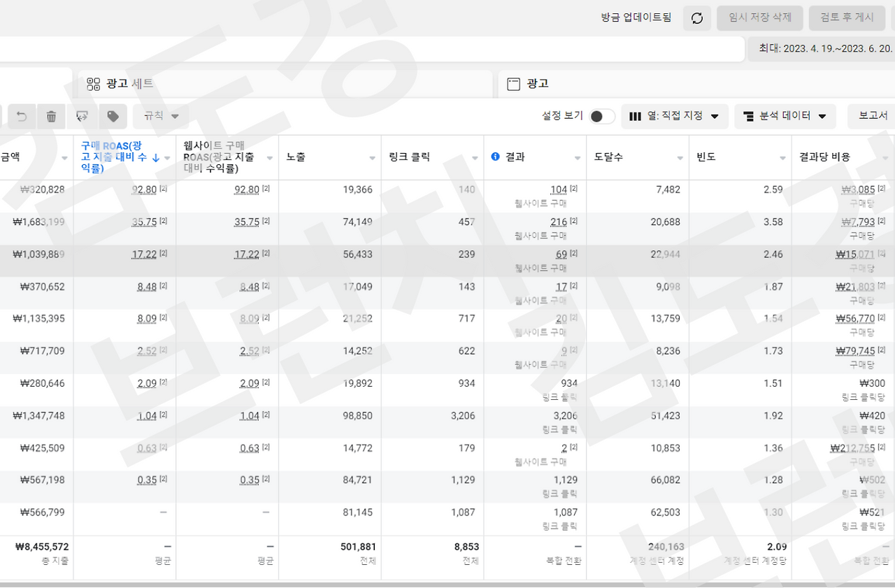Viewport: 895px width, 588px height.
Task: Click the link clicks value 457
Action: pos(466,222)
